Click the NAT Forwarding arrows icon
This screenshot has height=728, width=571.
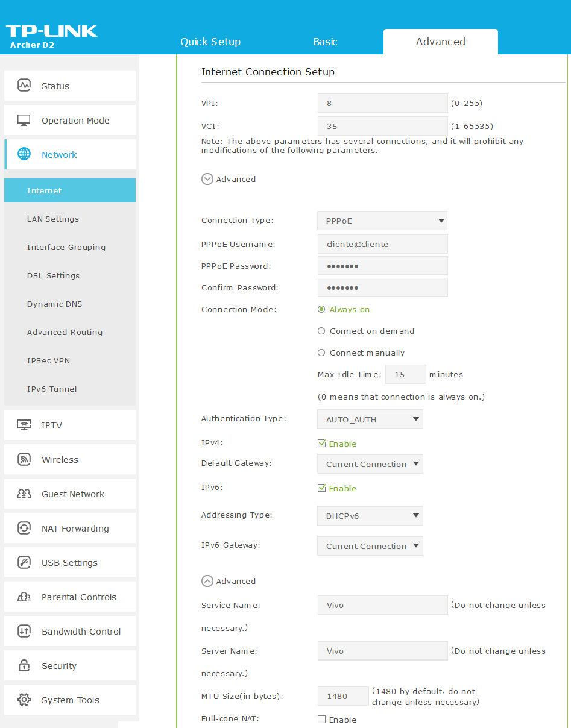[24, 528]
